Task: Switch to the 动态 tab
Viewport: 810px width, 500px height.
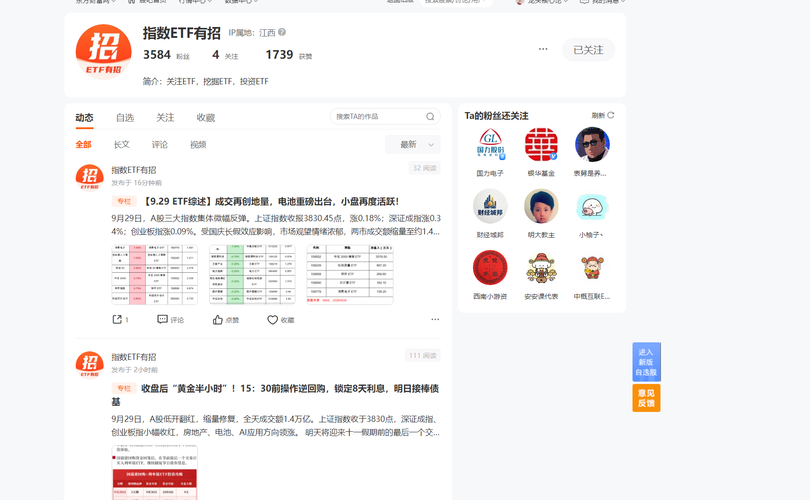Action: [x=84, y=118]
